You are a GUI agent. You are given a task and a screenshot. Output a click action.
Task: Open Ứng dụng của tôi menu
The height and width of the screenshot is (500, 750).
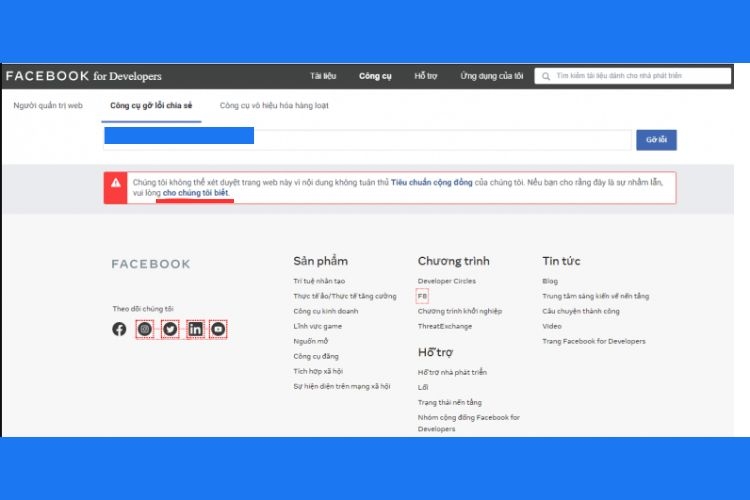point(492,76)
